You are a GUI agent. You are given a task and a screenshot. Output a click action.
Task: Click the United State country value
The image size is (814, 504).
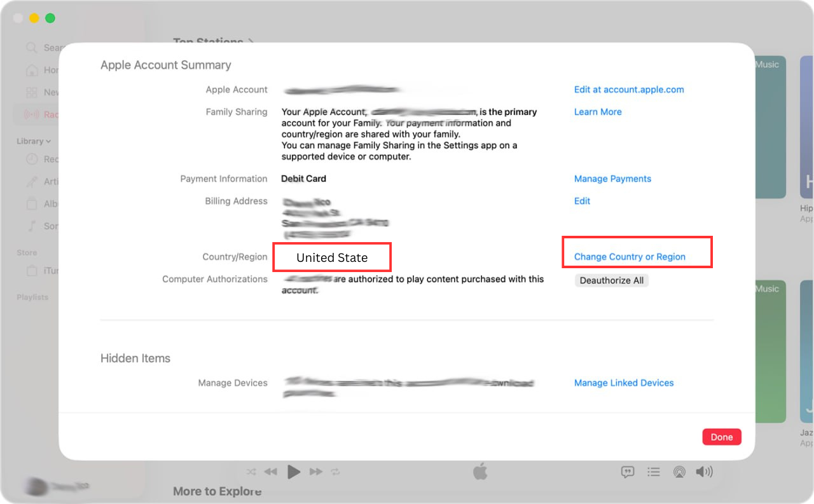(x=332, y=257)
